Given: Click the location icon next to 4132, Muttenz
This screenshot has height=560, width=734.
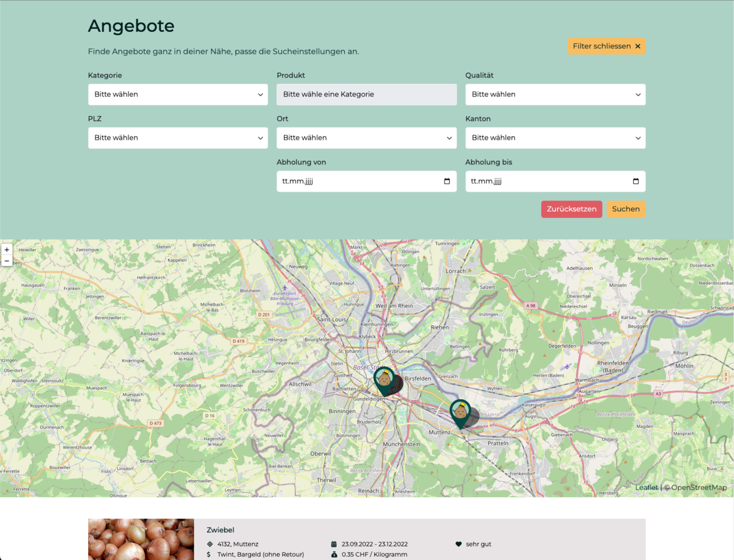Looking at the screenshot, I should tap(210, 544).
